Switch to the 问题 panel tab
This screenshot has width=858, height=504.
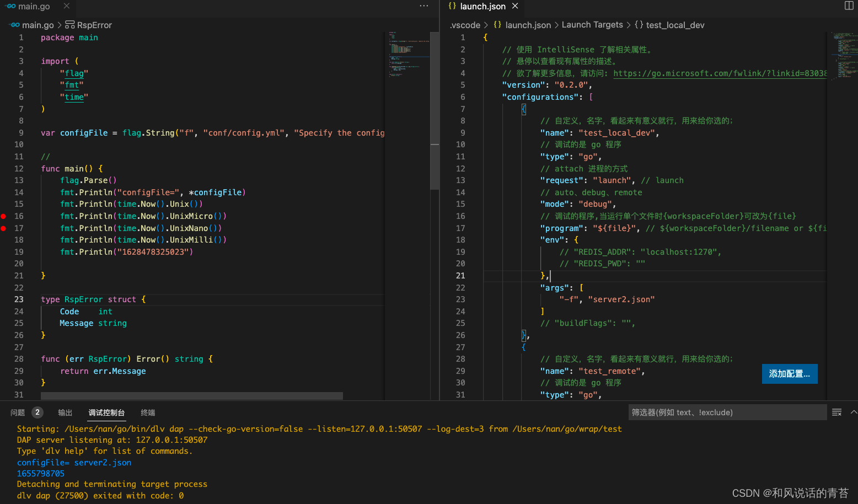point(18,412)
